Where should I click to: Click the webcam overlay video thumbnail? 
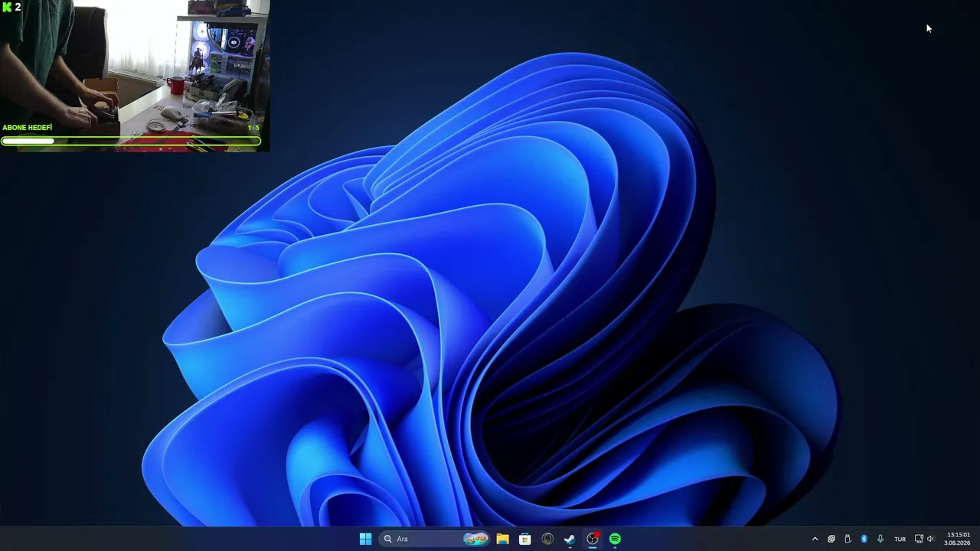[x=135, y=76]
